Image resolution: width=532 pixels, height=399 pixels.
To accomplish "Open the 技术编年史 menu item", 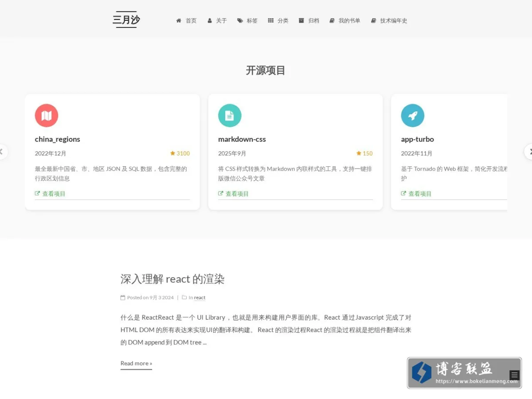I will click(x=394, y=21).
